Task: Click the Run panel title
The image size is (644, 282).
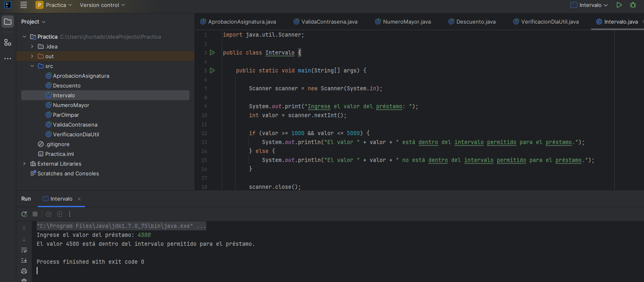Action: [26, 199]
